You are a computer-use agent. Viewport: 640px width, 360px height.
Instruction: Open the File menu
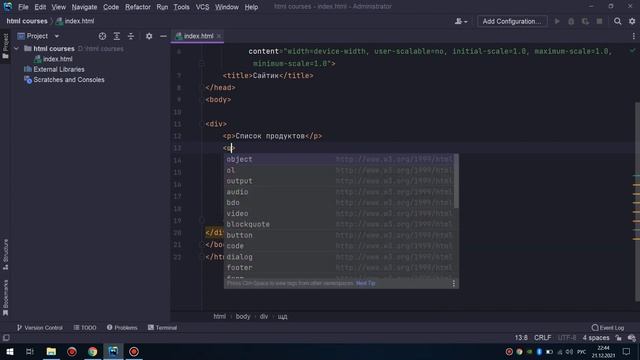23,7
